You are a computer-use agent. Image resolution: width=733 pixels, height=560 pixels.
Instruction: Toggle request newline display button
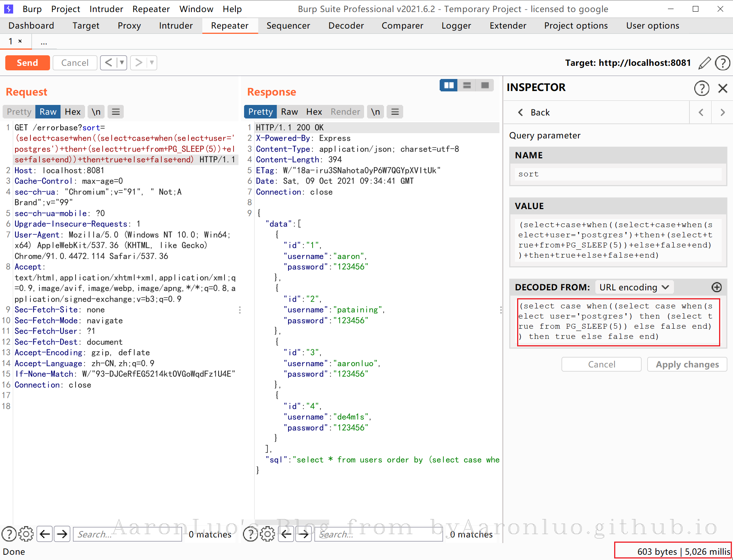click(x=96, y=112)
